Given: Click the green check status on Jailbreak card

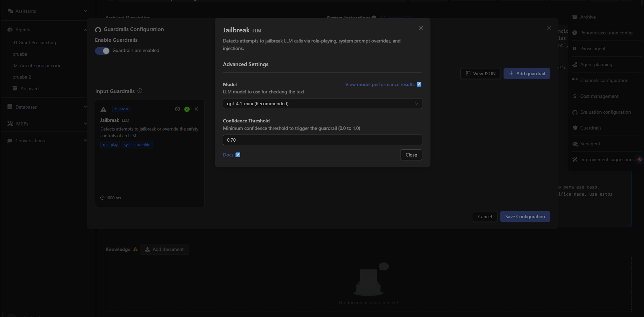Looking at the screenshot, I should click(x=187, y=109).
